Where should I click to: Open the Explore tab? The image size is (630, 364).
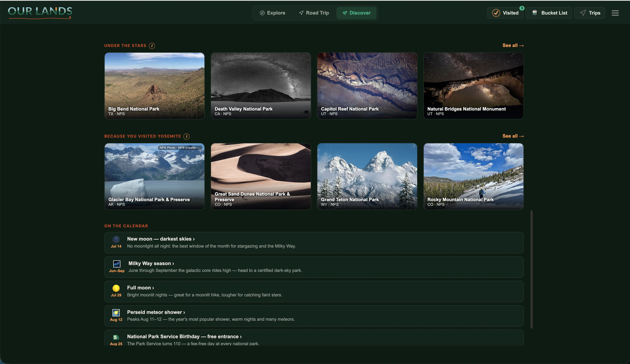click(x=272, y=13)
